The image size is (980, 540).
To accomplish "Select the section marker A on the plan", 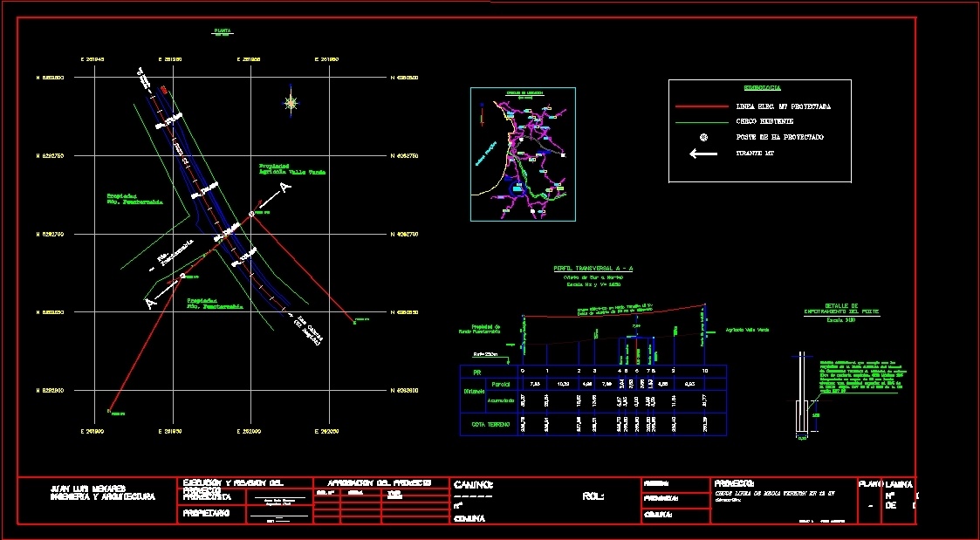I will click(x=282, y=188).
